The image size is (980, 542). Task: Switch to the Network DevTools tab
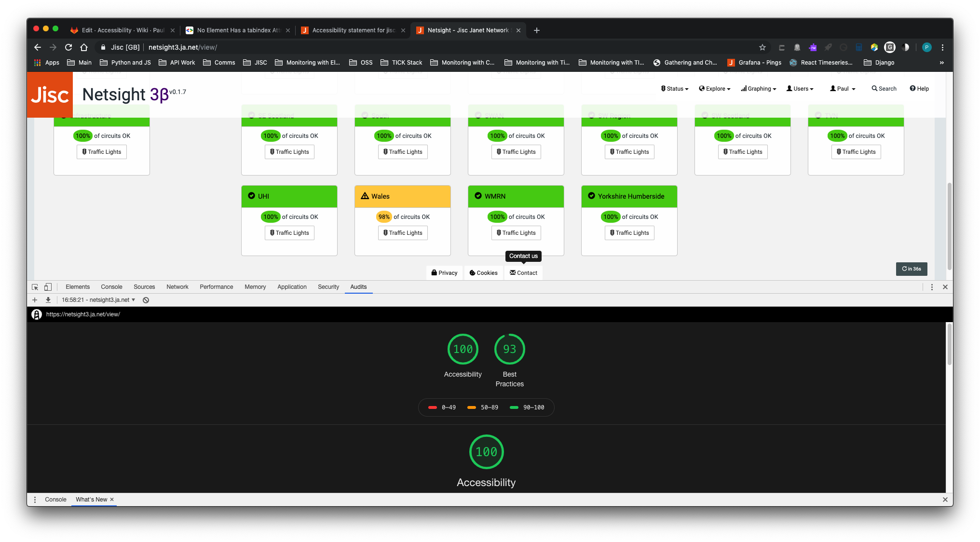(x=177, y=287)
